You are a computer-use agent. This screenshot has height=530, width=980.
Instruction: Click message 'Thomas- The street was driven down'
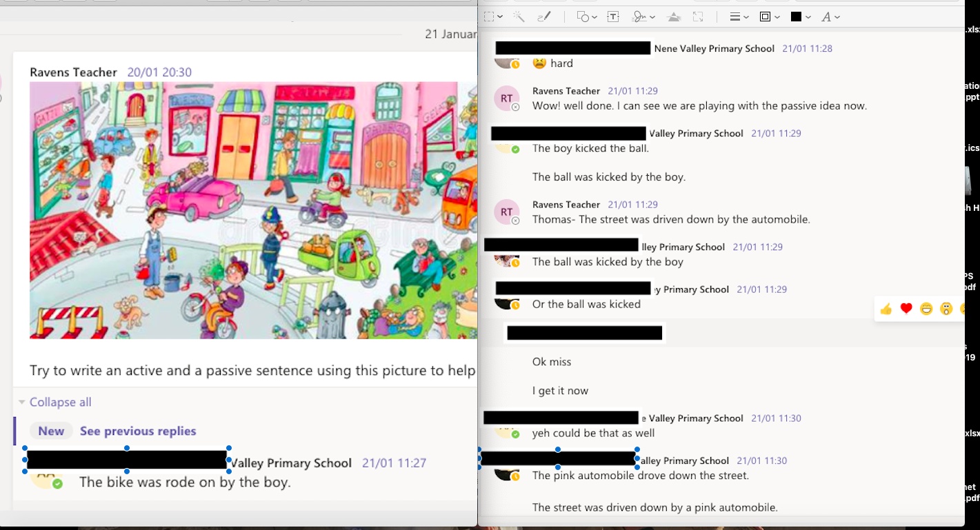click(x=671, y=220)
